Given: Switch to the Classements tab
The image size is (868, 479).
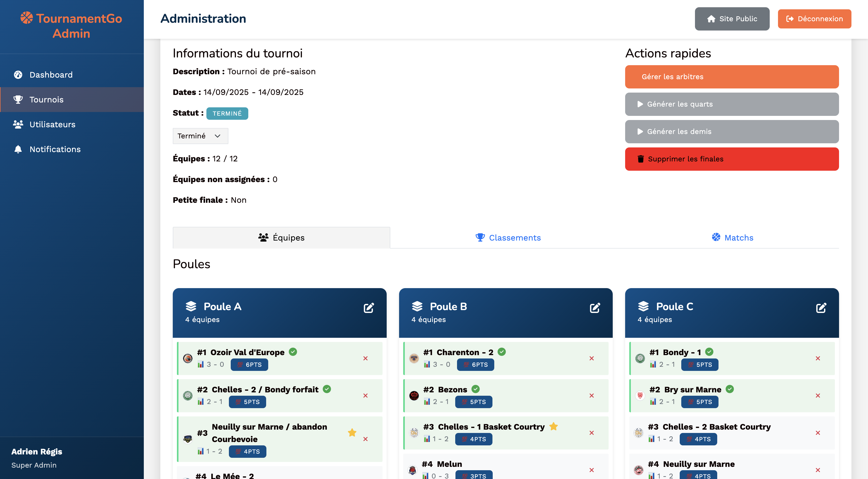Looking at the screenshot, I should (x=508, y=237).
